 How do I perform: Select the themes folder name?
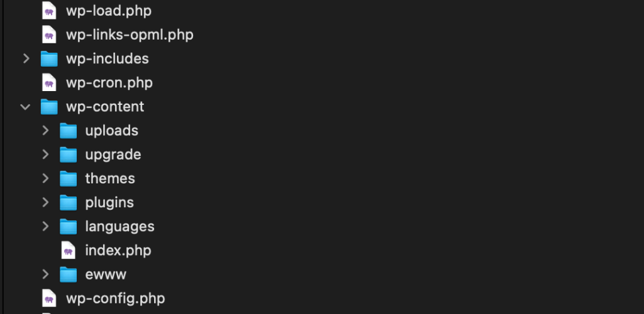tap(110, 178)
